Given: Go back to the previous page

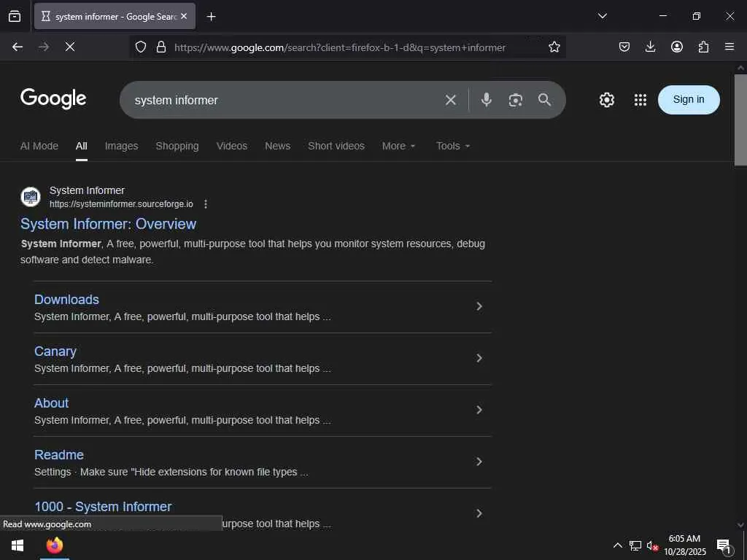Looking at the screenshot, I should point(18,47).
